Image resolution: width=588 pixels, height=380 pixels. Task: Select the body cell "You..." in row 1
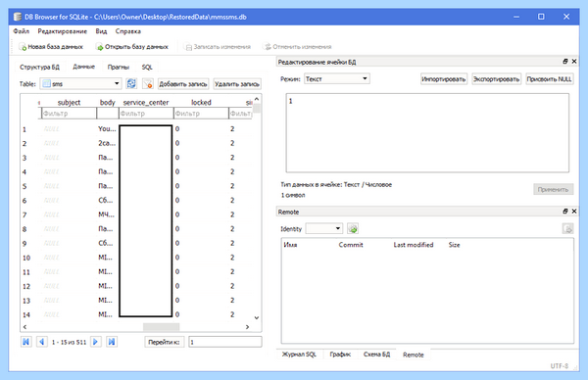pyautogui.click(x=107, y=129)
